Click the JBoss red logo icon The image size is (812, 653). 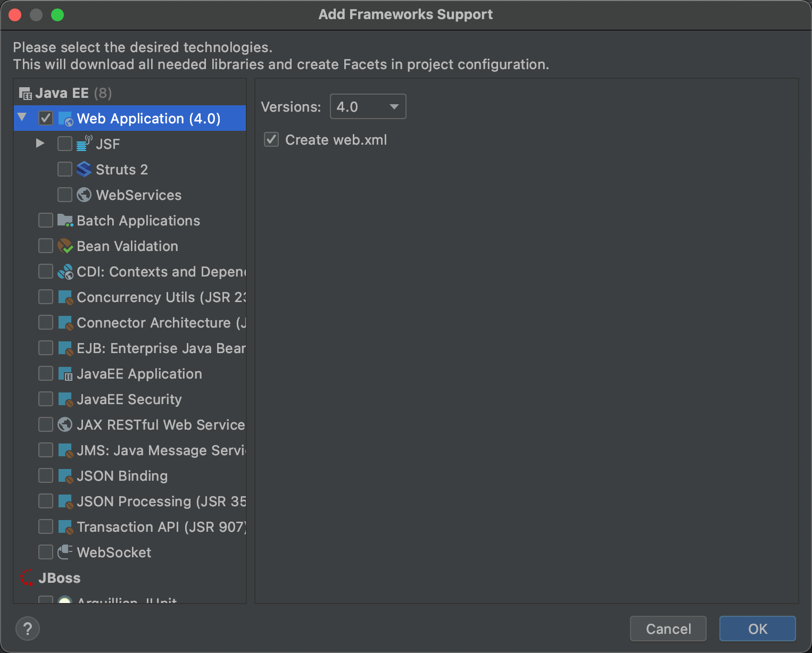(27, 577)
